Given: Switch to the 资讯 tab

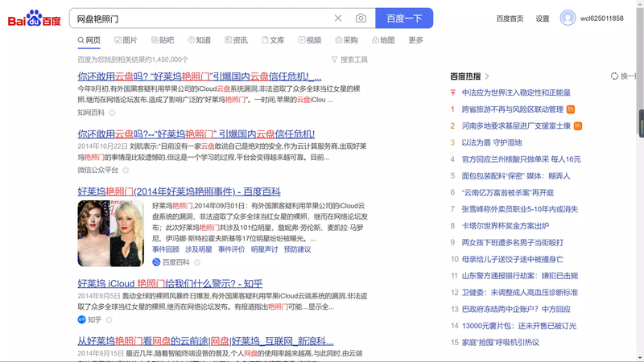Looking at the screenshot, I should point(236,39).
